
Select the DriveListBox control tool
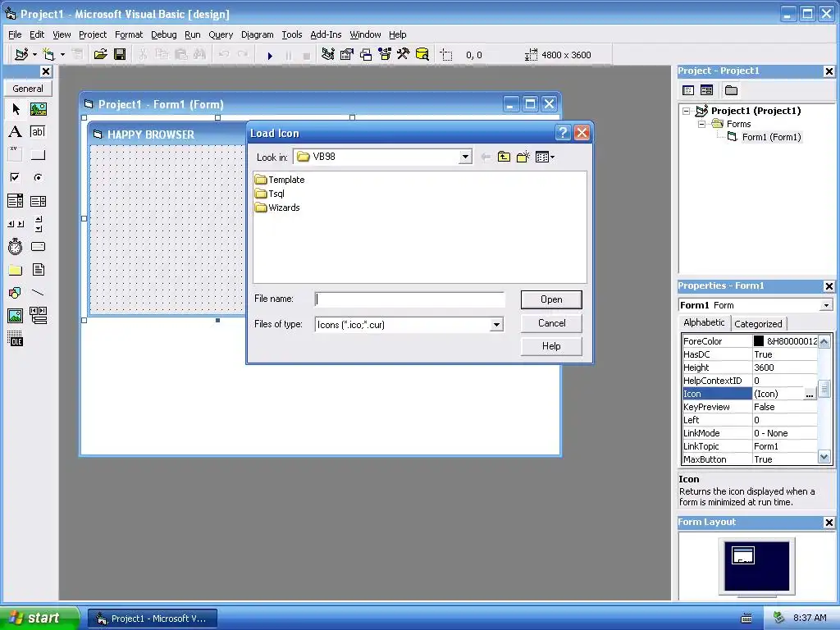click(x=38, y=246)
